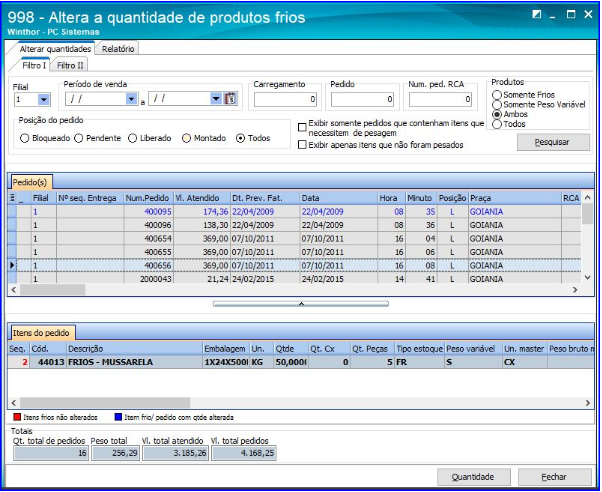Select the Todos products radio option
This screenshot has height=492, width=602.
pyautogui.click(x=497, y=124)
